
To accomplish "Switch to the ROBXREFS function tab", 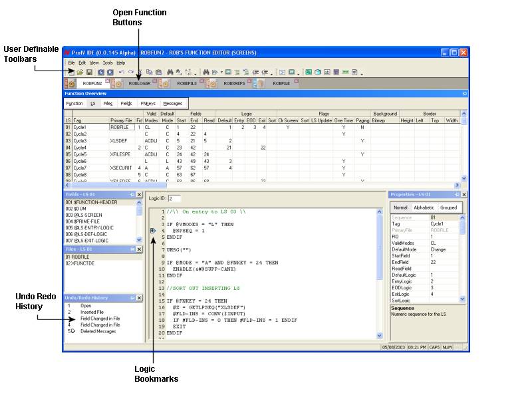I will click(234, 84).
